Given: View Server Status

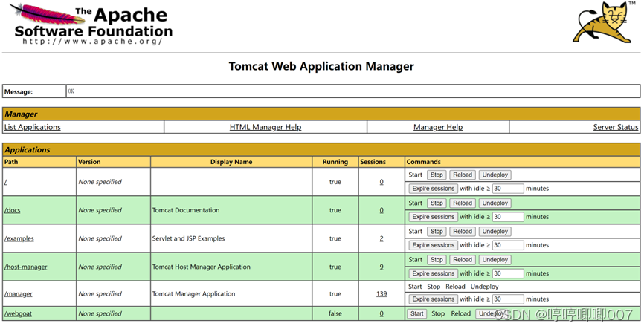Looking at the screenshot, I should [x=616, y=127].
